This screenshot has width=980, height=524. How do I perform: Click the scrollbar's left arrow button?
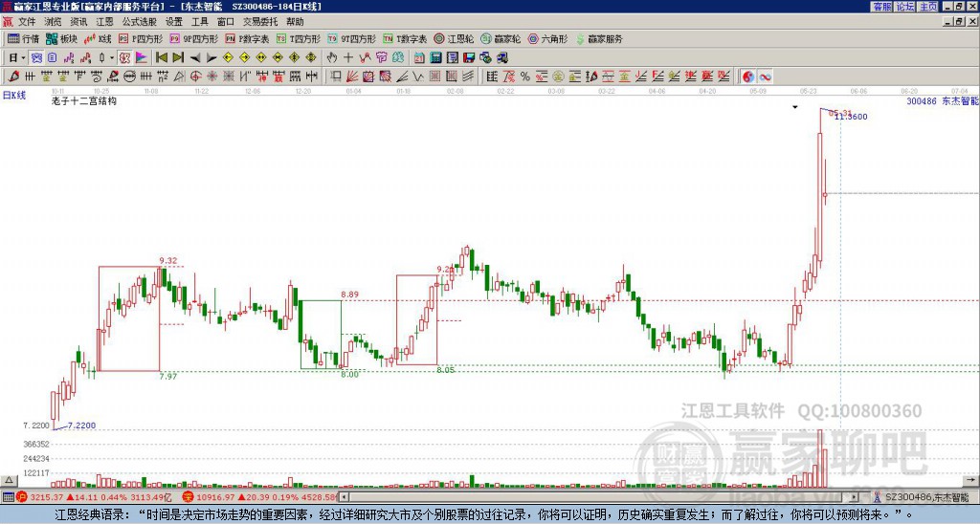click(x=344, y=497)
